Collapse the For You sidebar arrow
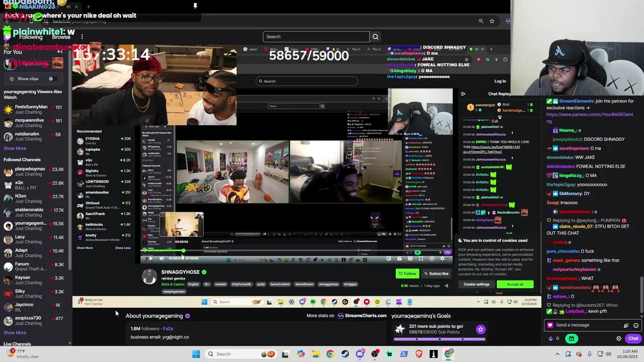 click(x=60, y=52)
